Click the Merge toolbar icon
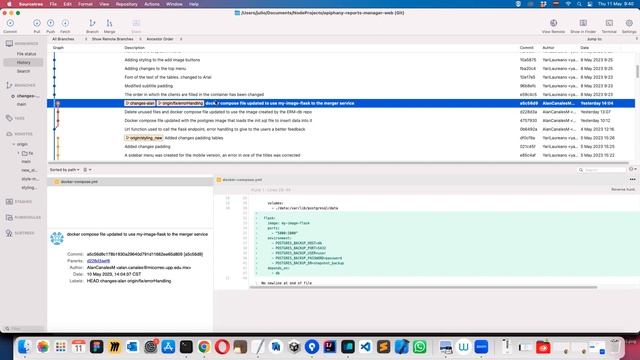This screenshot has width=640, height=360. (x=109, y=23)
